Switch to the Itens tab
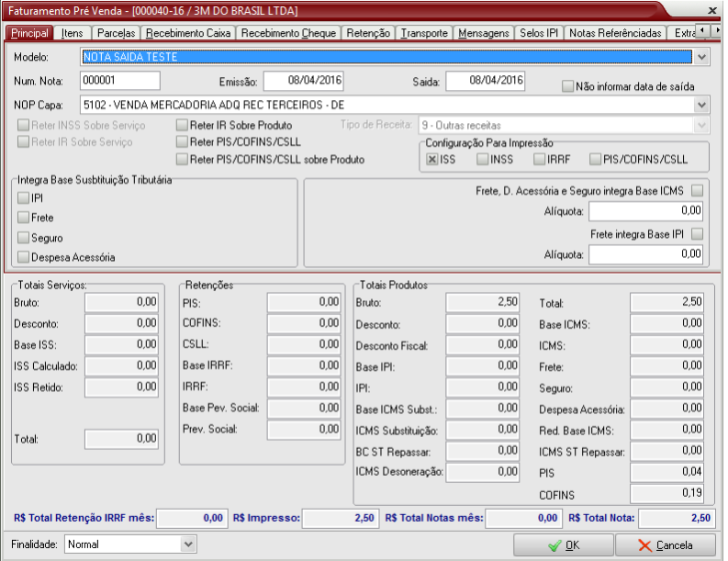This screenshot has height=561, width=728. [x=72, y=33]
